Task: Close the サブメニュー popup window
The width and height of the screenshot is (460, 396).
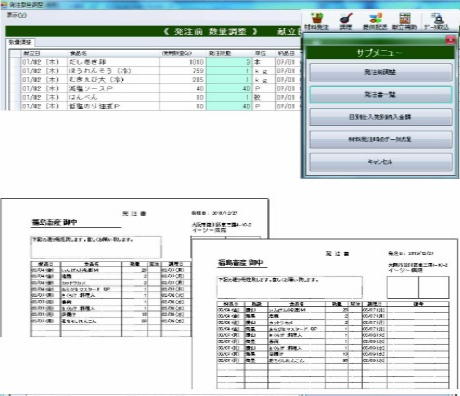Action: [x=450, y=40]
